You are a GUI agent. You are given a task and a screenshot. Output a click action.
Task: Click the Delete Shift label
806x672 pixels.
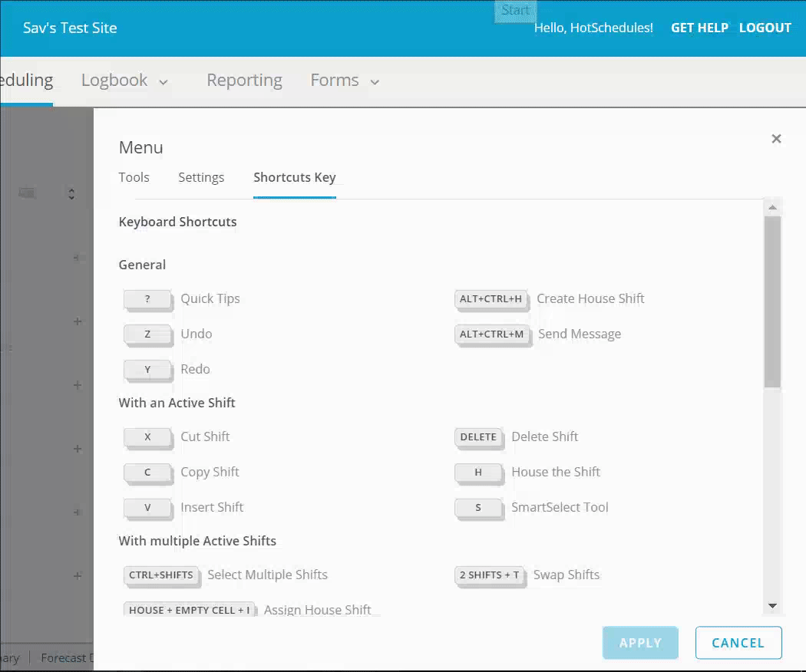pyautogui.click(x=544, y=436)
